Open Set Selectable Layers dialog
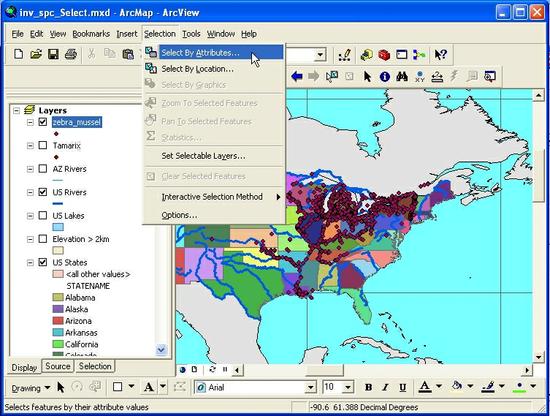Viewport: 550px width, 416px height. (214, 156)
